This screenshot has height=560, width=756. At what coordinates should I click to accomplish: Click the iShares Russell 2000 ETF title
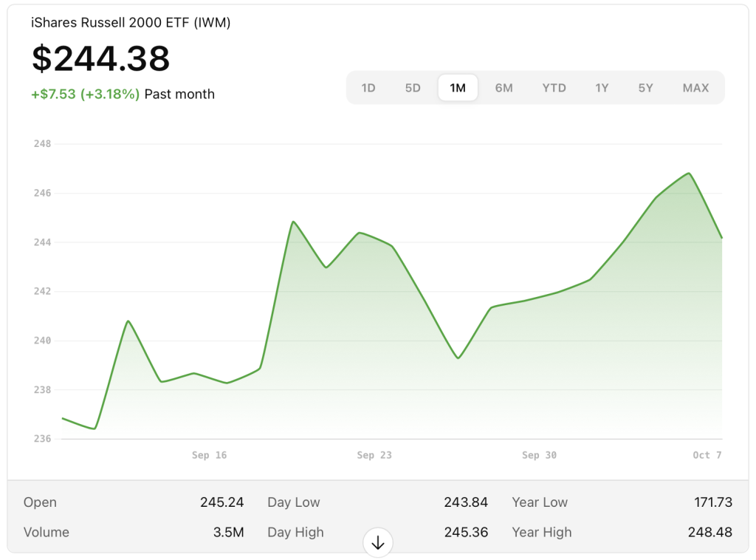(x=131, y=23)
